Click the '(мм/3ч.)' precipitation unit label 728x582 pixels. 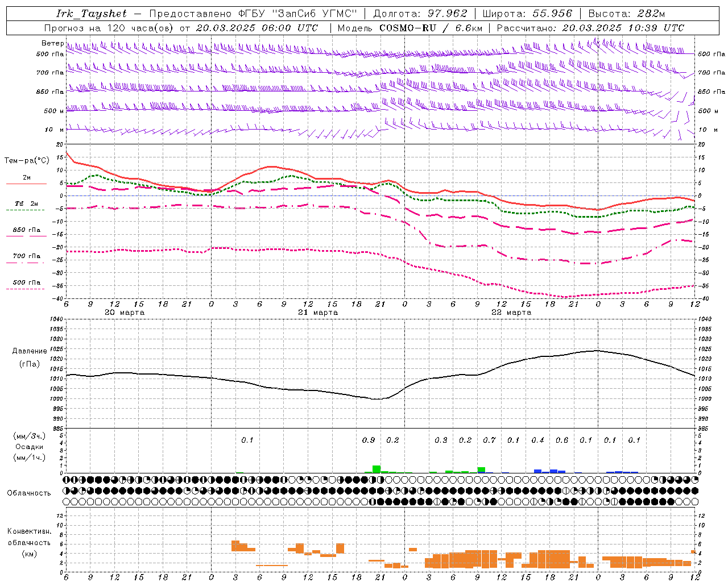tap(29, 436)
